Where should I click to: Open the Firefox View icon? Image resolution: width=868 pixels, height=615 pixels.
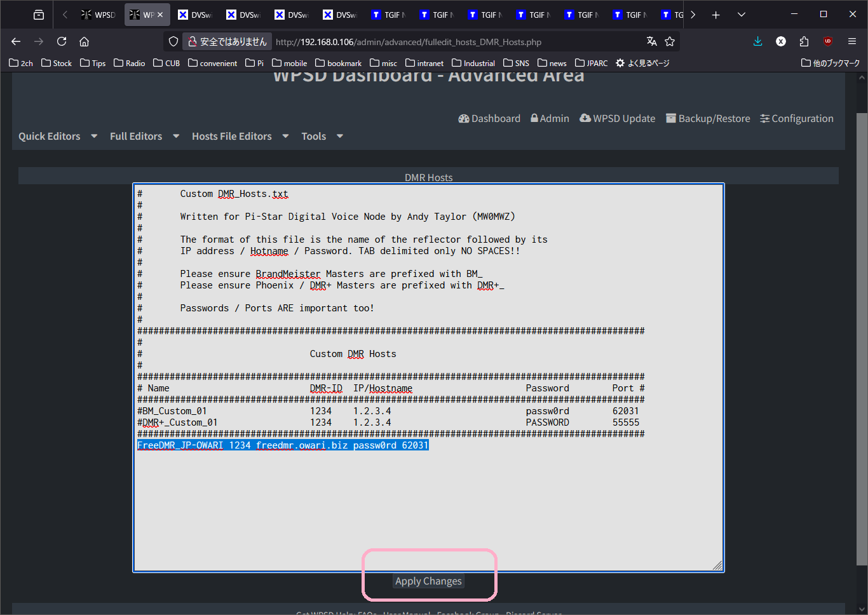point(39,15)
